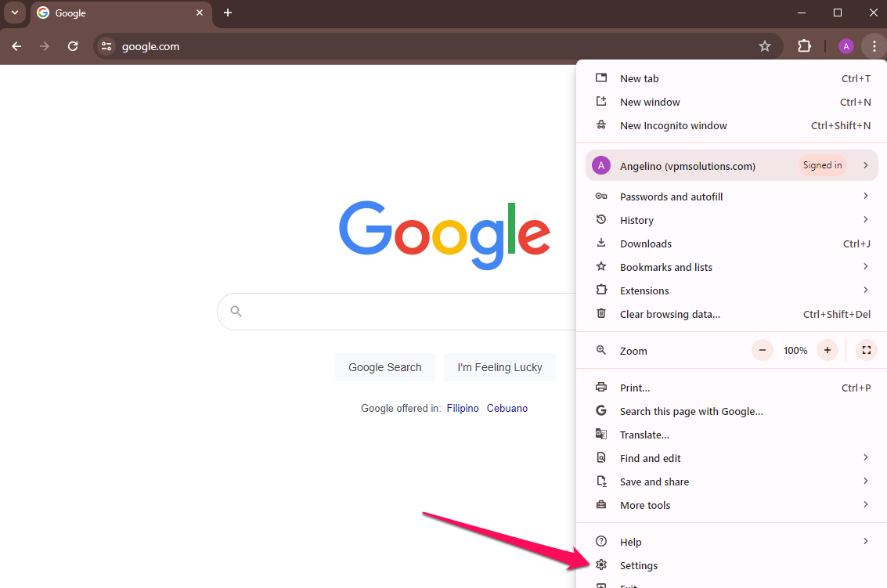This screenshot has height=588, width=887.
Task: Open Settings from the menu
Action: [x=639, y=565]
